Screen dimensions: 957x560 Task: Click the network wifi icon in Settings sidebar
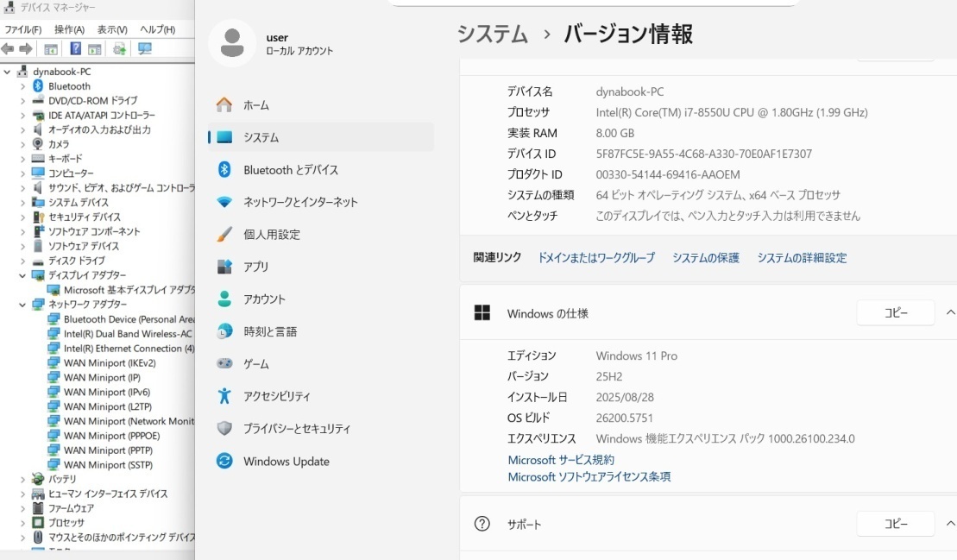click(224, 202)
